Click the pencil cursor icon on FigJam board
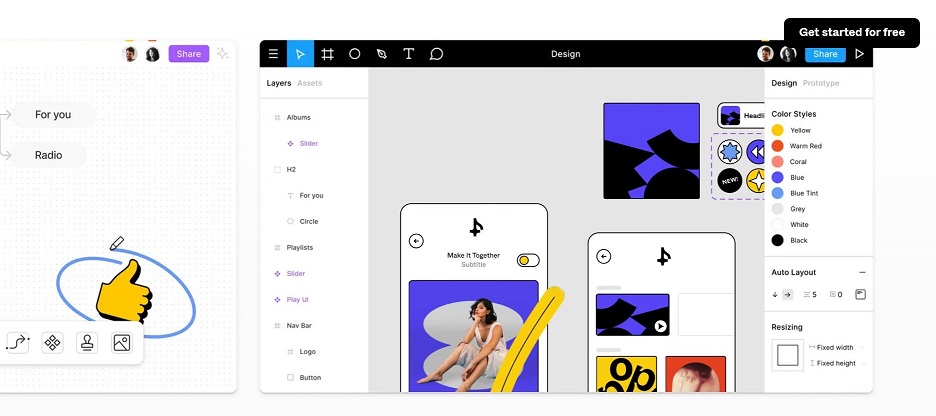Image resolution: width=936 pixels, height=416 pixels. tap(117, 243)
